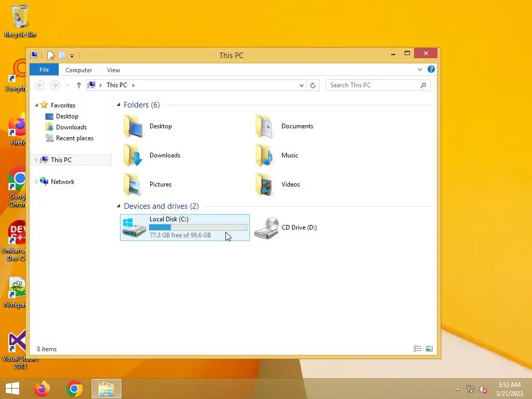Collapse the Favorites tree node
The image size is (532, 399).
(36, 105)
